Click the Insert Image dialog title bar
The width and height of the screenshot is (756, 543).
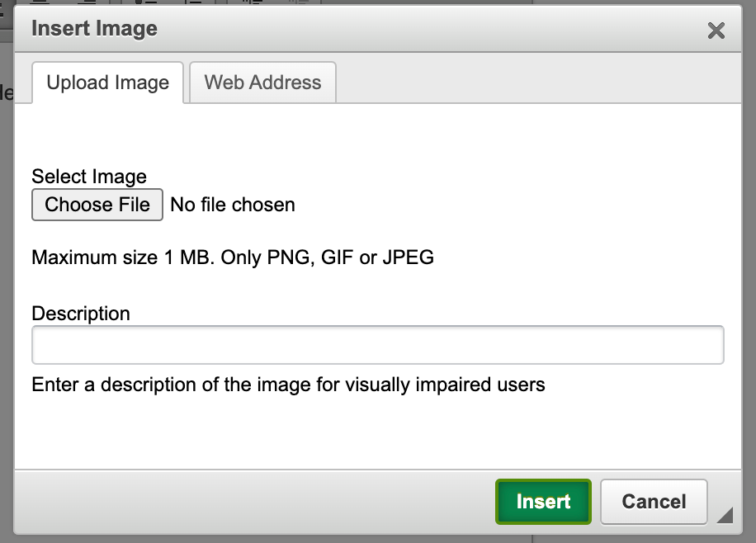coord(93,28)
